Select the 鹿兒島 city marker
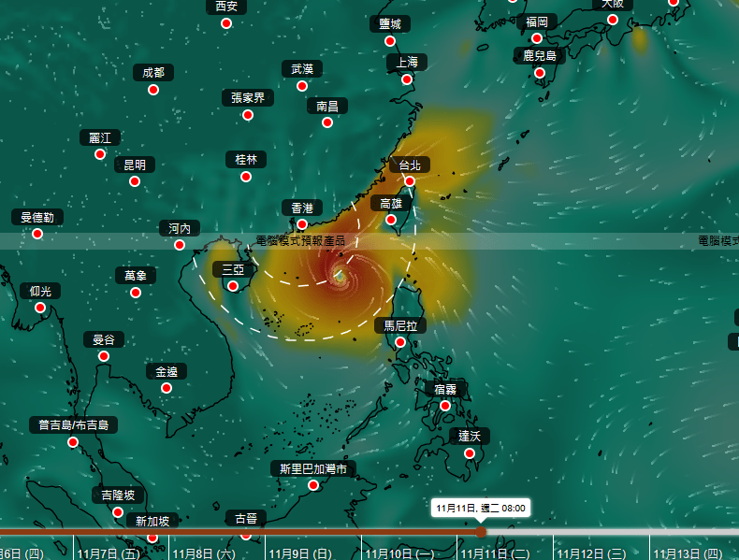739x560 pixels. [x=540, y=72]
